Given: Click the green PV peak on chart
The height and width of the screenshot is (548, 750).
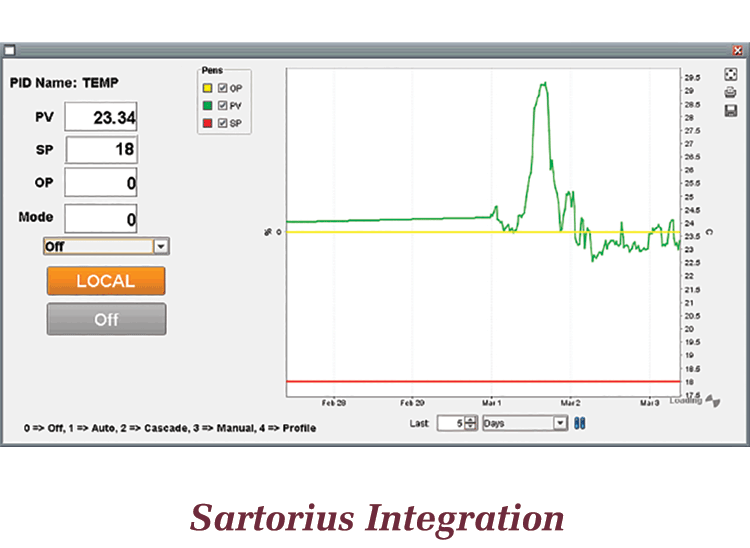Looking at the screenshot, I should tap(543, 86).
